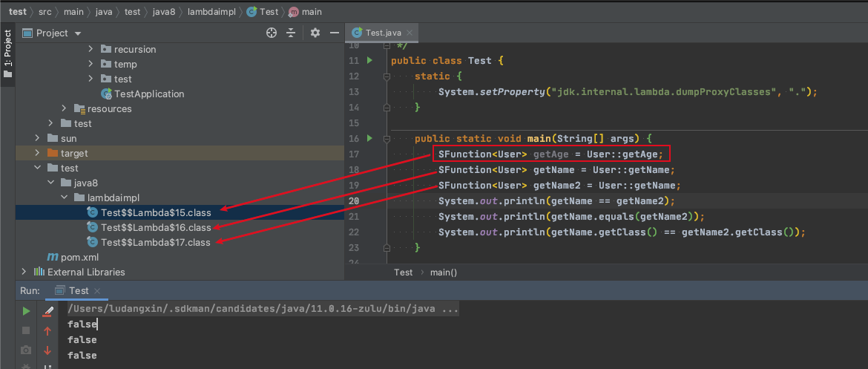Click 'lambdaimpl' in the top breadcrumb

(211, 11)
